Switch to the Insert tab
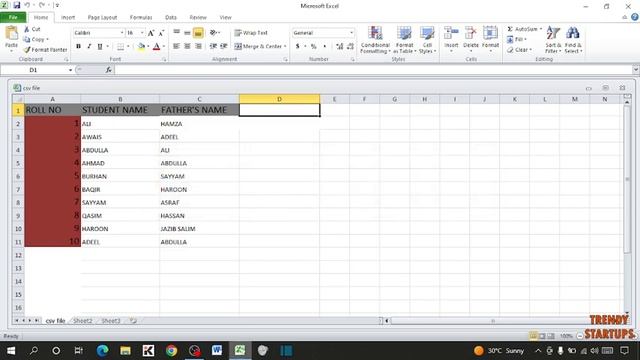 [x=68, y=18]
